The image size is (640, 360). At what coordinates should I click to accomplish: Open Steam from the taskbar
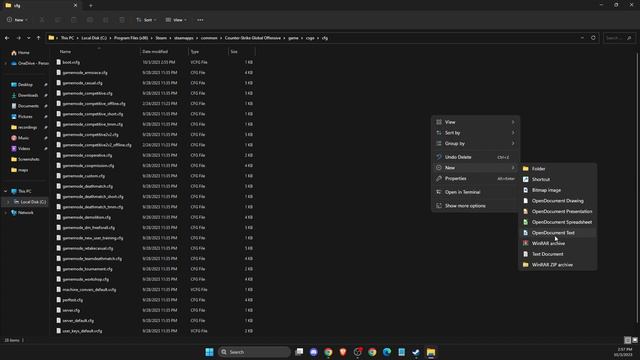pyautogui.click(x=416, y=352)
